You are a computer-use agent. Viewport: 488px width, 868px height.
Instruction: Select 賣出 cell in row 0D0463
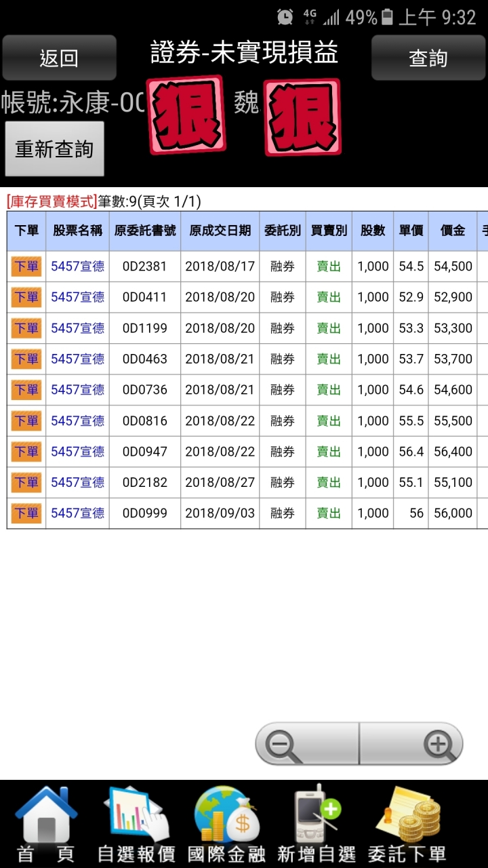click(x=329, y=359)
